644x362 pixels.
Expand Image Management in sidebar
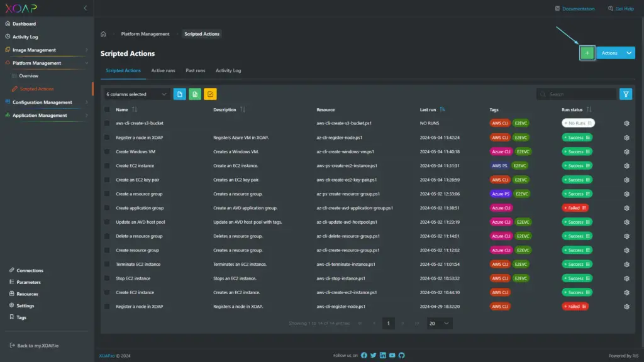coord(47,50)
